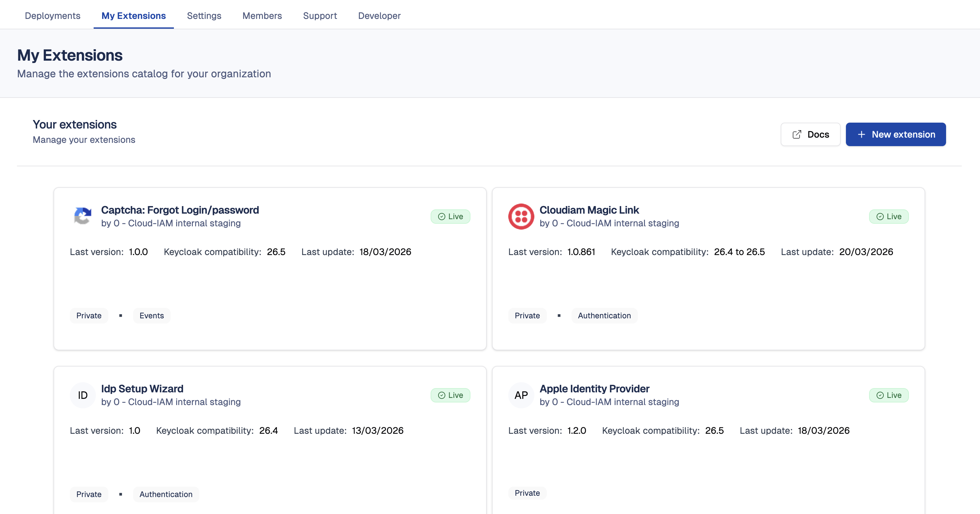Open the Settings tab

click(204, 16)
